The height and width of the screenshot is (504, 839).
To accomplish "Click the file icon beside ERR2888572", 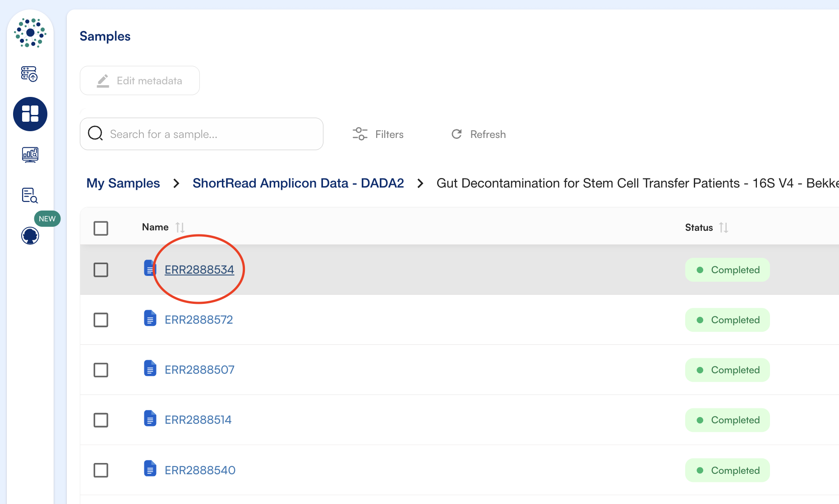I will pos(150,318).
